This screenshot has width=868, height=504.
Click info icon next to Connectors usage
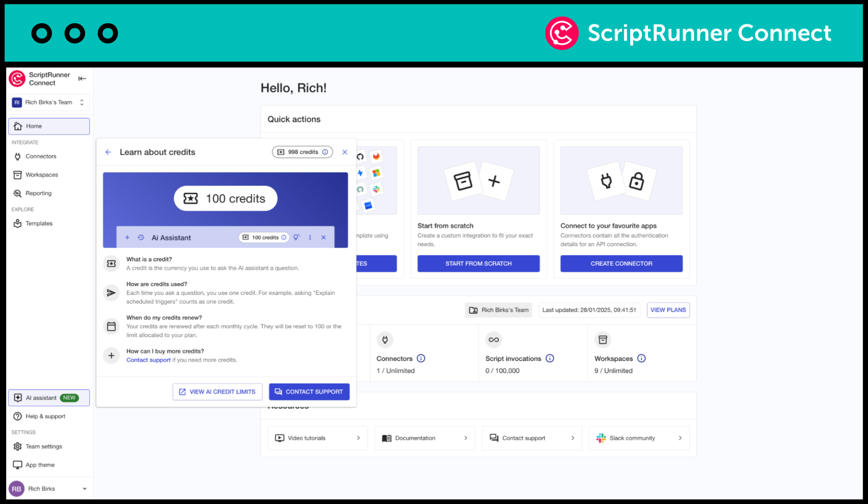(x=421, y=358)
